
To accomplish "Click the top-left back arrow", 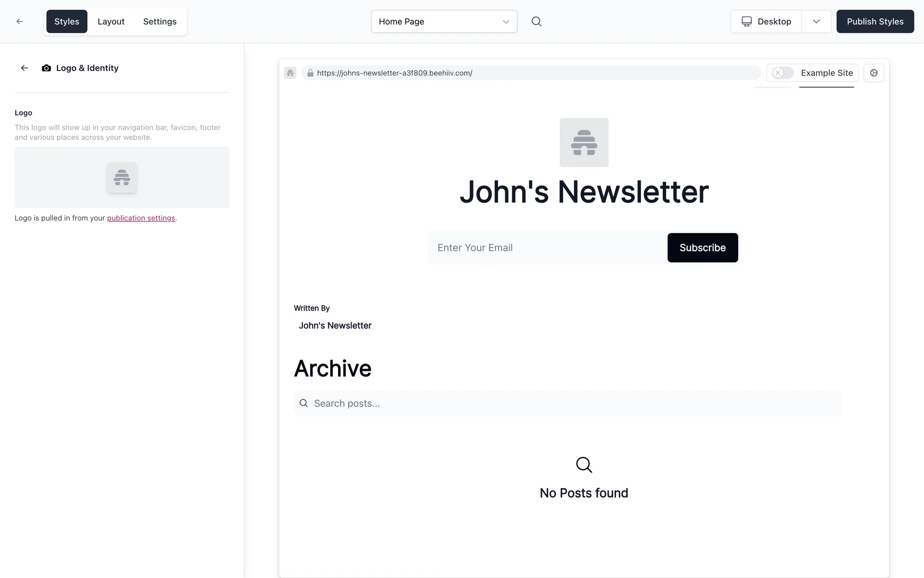I will point(19,21).
